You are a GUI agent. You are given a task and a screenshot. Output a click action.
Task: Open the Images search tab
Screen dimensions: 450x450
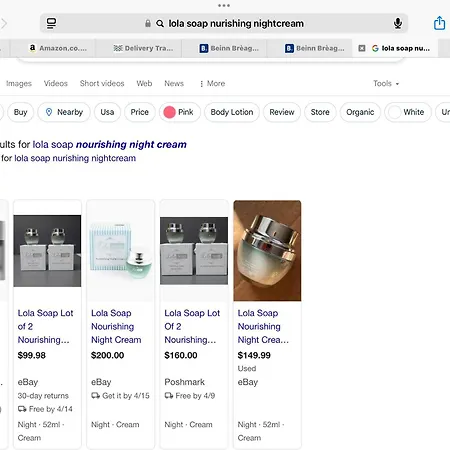click(19, 83)
